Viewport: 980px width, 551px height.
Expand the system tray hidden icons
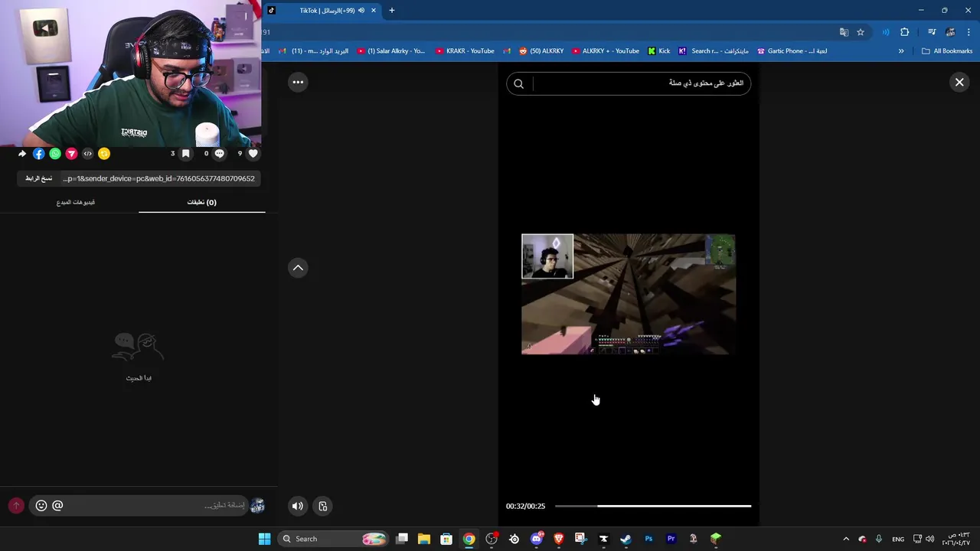tap(846, 539)
